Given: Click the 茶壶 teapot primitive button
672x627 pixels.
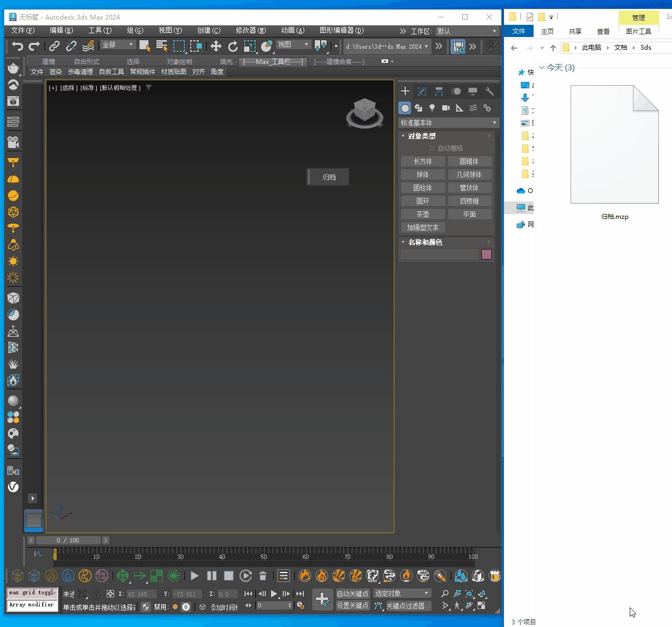Looking at the screenshot, I should [x=423, y=214].
